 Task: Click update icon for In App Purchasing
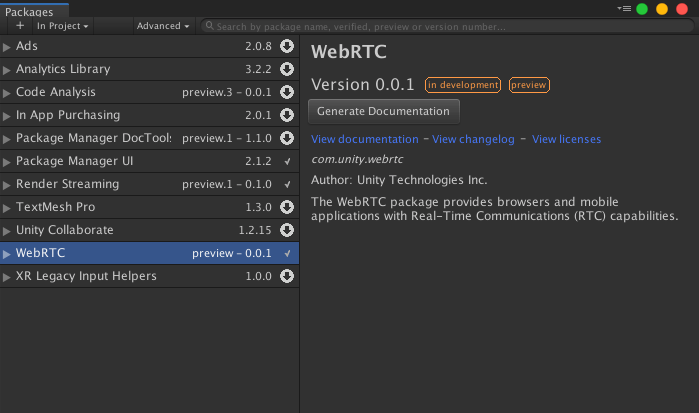[287, 115]
